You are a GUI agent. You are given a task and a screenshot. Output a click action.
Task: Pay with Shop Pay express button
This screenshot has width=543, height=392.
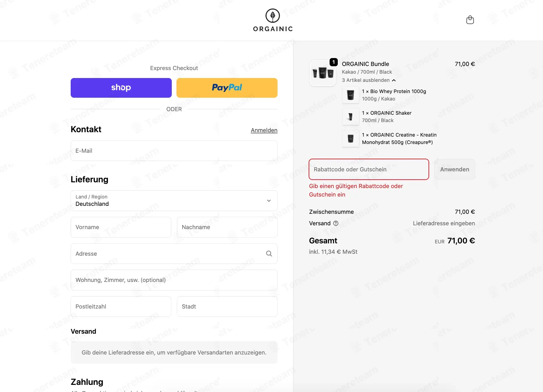(x=121, y=88)
